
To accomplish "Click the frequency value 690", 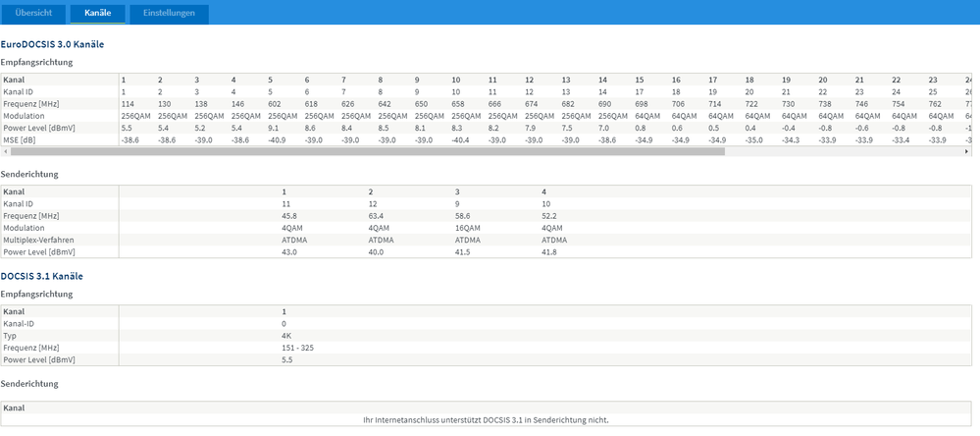I will (x=605, y=104).
